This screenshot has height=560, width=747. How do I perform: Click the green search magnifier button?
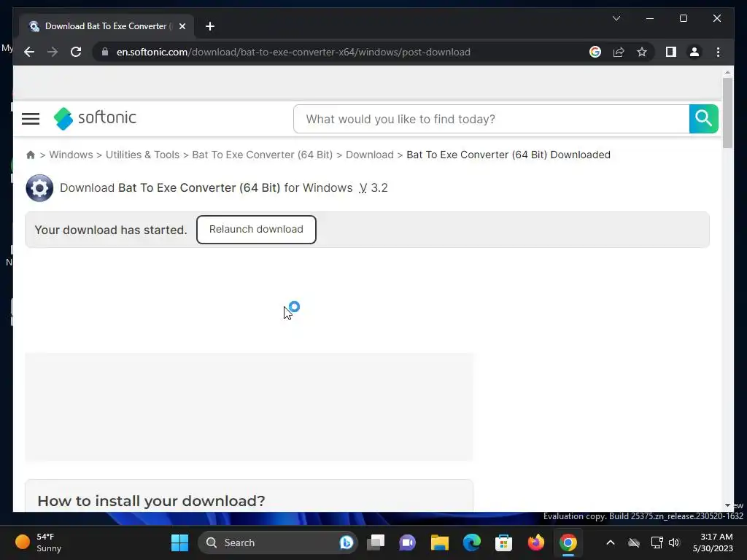(x=704, y=119)
